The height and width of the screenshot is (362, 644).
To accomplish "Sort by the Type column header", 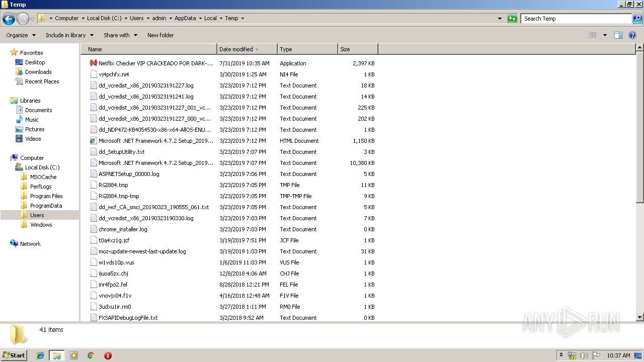I will pyautogui.click(x=307, y=49).
